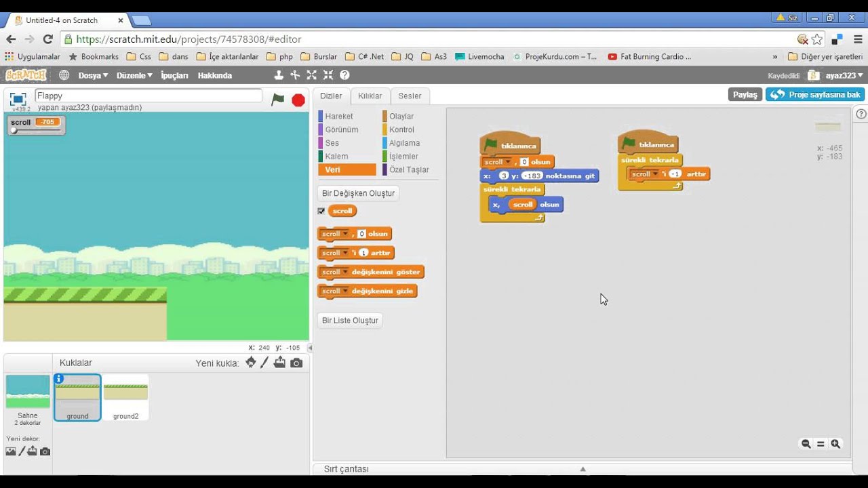Screen dimensions: 868x488
Task: Switch to the Kılıklar tab
Action: (370, 96)
